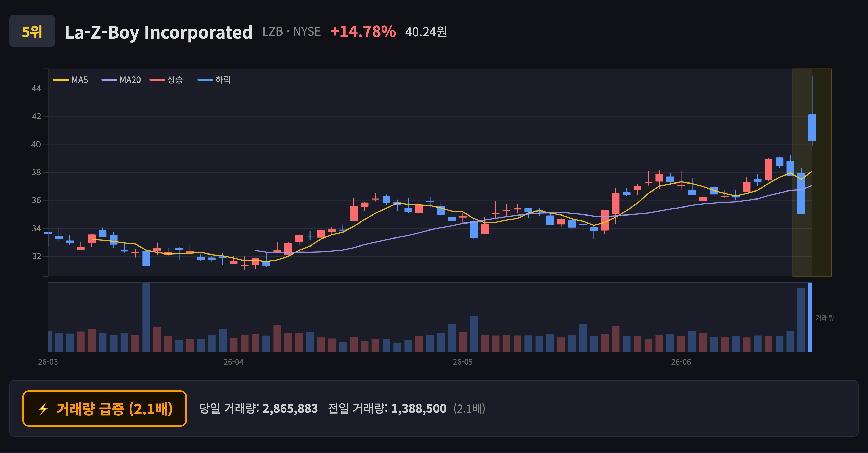The height and width of the screenshot is (453, 868).
Task: Click the 36 price axis label
Action: pos(36,201)
